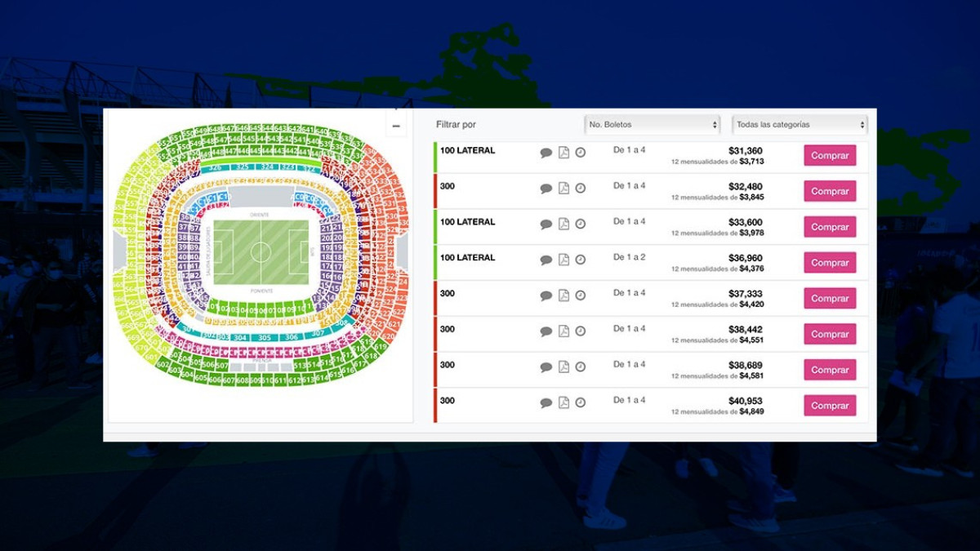The height and width of the screenshot is (551, 980).
Task: Open PDF icon for $36,960 listing
Action: pos(563,260)
